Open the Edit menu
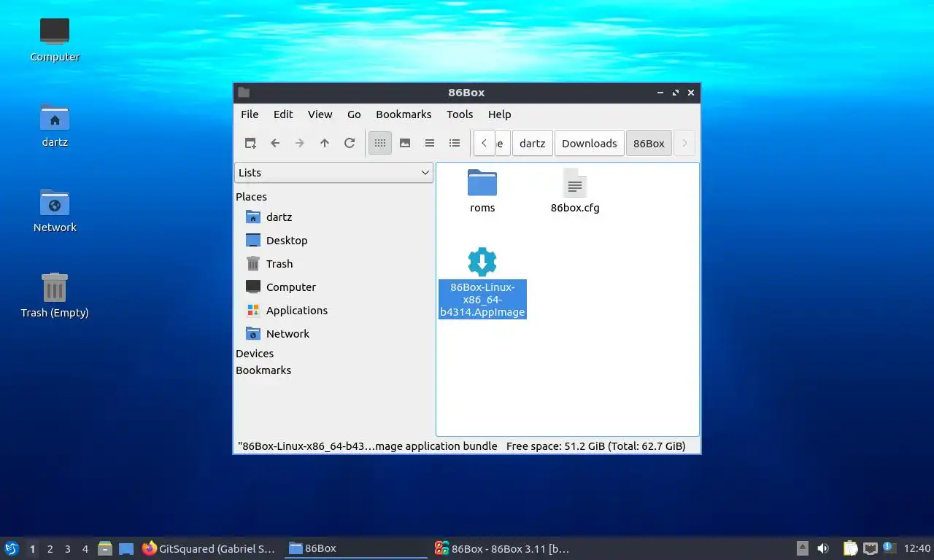 pyautogui.click(x=283, y=114)
